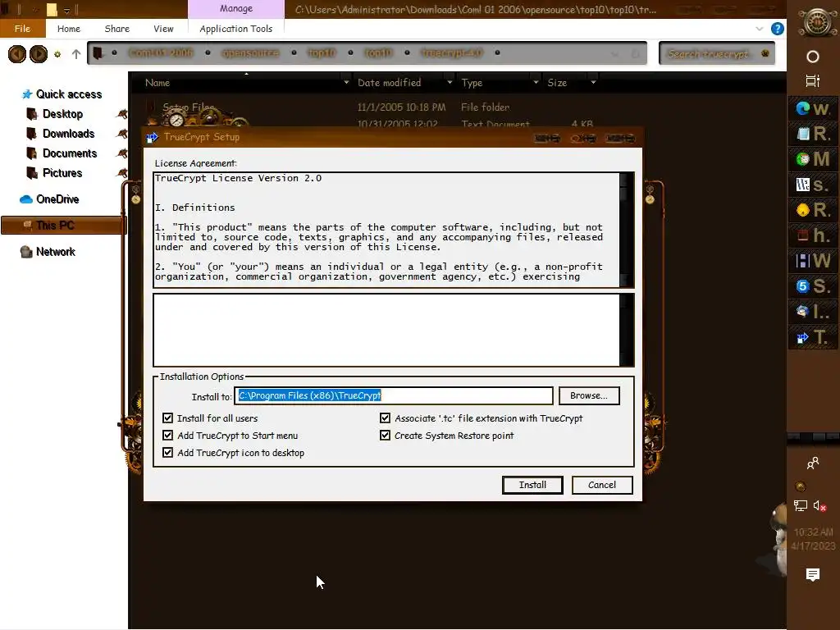Click the taskbar clock showing 10:32 AM
Screen dimensions: 840x630
point(813,539)
